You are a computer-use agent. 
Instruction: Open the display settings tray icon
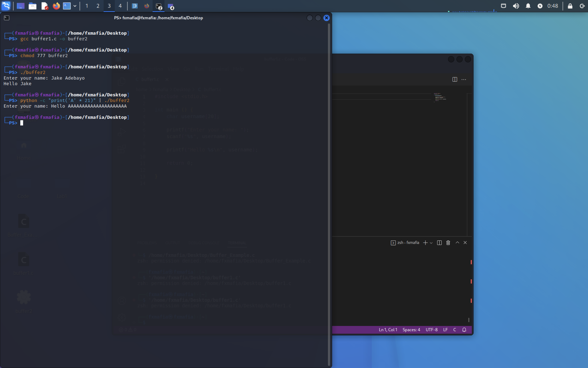(x=503, y=6)
